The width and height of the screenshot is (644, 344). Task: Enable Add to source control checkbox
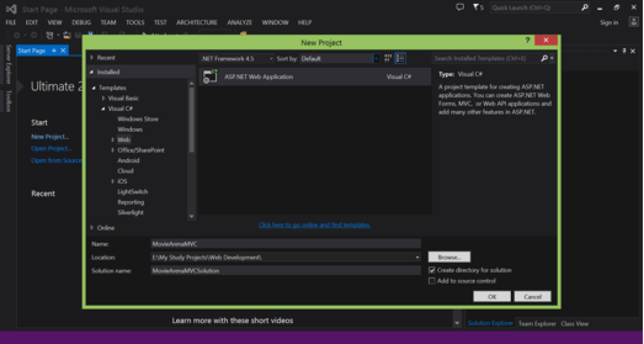click(x=432, y=281)
